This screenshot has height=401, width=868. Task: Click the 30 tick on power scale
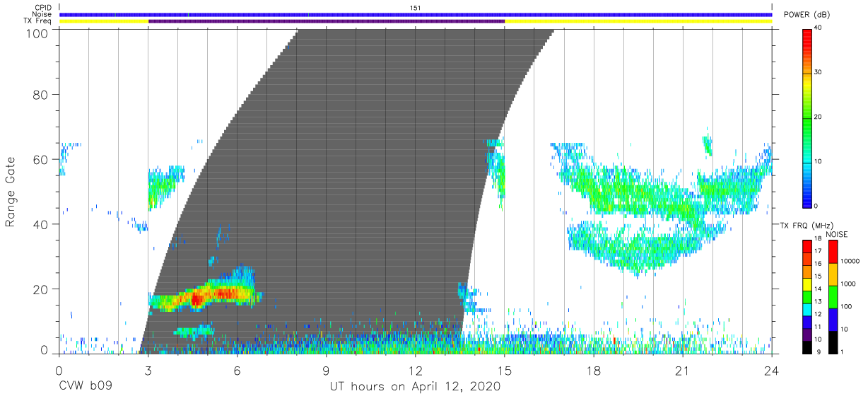coord(819,73)
